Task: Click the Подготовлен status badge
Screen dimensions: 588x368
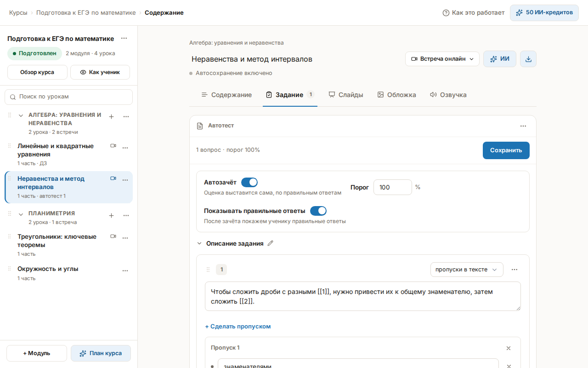Action: click(34, 53)
